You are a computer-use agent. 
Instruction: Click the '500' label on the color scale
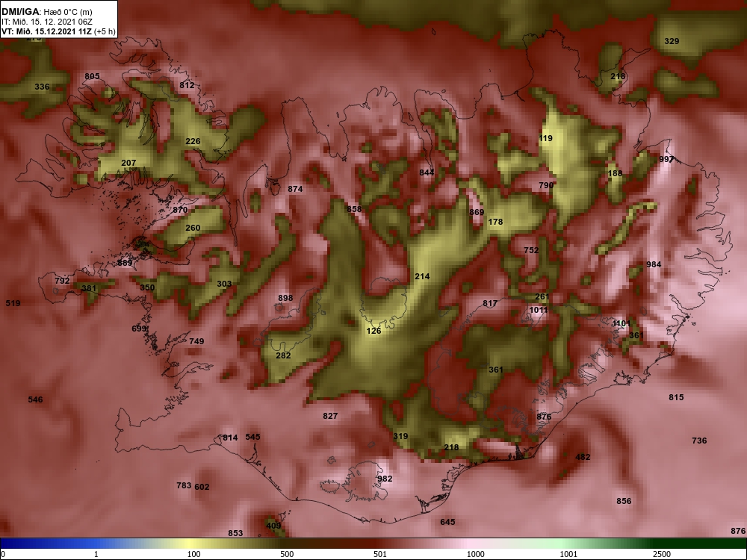click(287, 554)
